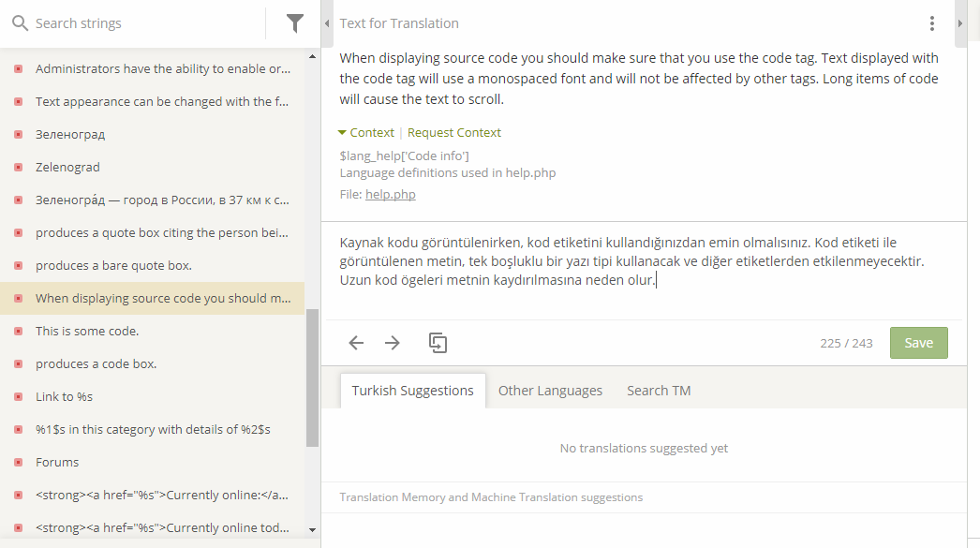Go to next string arrow
980x548 pixels.
393,343
